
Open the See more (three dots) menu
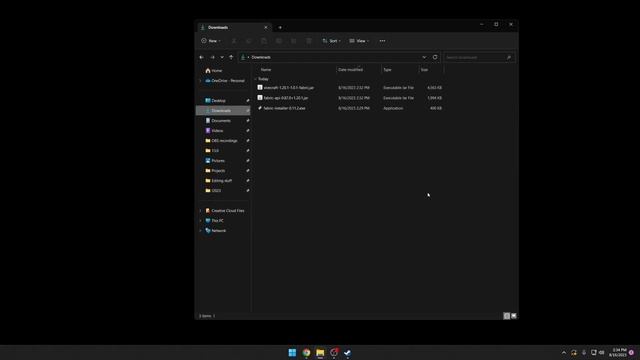(x=382, y=41)
